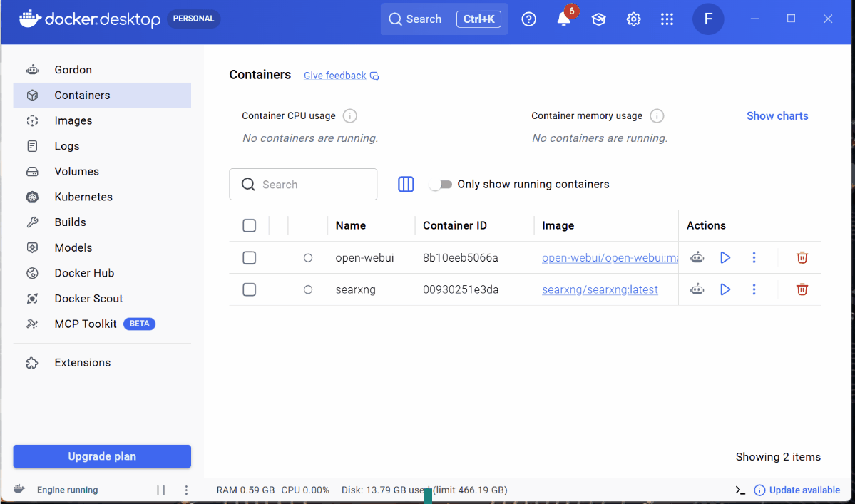This screenshot has width=855, height=504.
Task: Click the MCP Toolkit icon
Action: pyautogui.click(x=32, y=324)
